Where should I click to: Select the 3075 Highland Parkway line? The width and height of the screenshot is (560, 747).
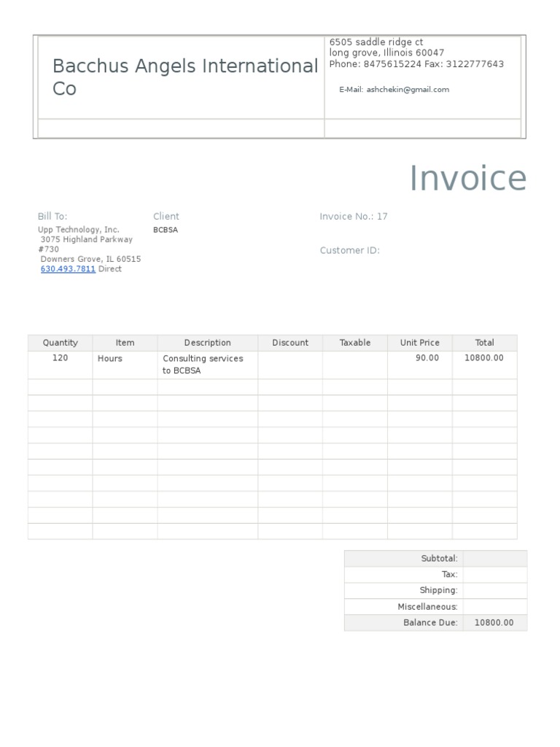(87, 239)
